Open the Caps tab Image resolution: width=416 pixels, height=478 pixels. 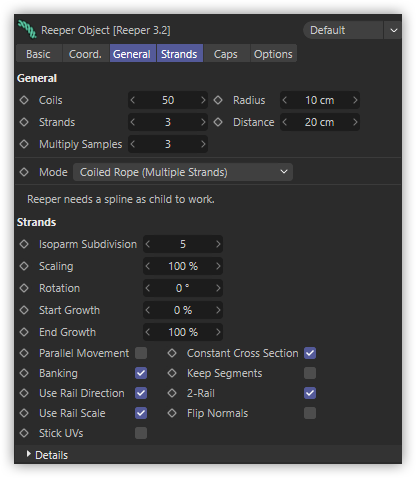[x=226, y=54]
